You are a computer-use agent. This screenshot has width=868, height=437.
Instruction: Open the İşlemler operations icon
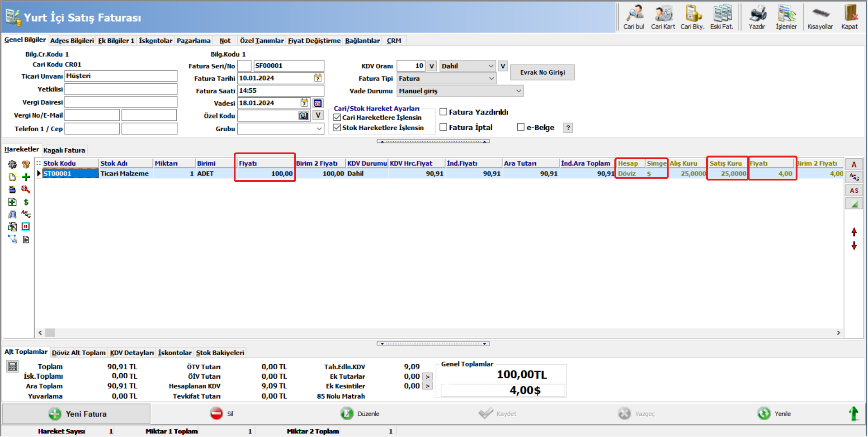(787, 17)
